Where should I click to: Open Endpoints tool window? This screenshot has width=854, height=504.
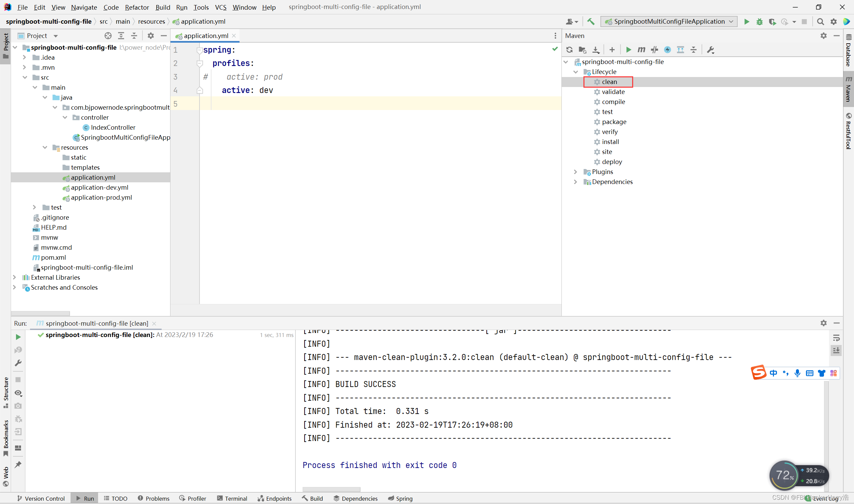pyautogui.click(x=275, y=498)
